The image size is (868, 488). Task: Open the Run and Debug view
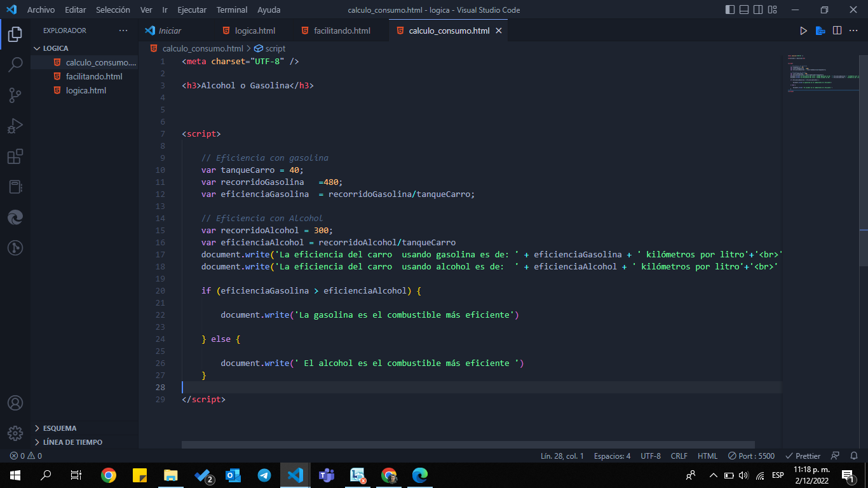coord(15,126)
